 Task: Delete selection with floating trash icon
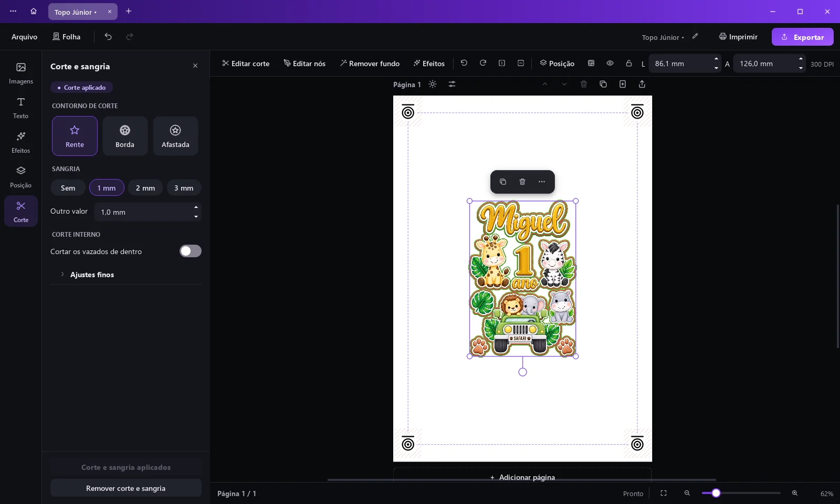tap(522, 182)
